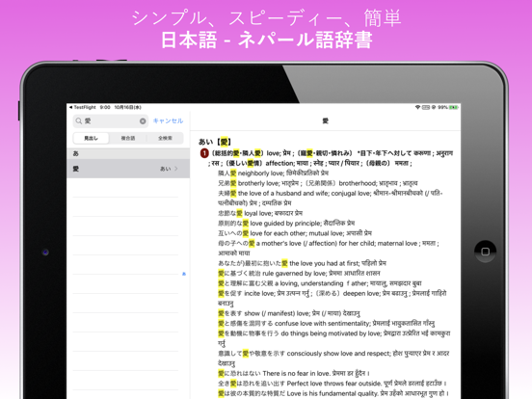Click the 'neighborly love' example line
The height and width of the screenshot is (399, 532).
coord(273,173)
